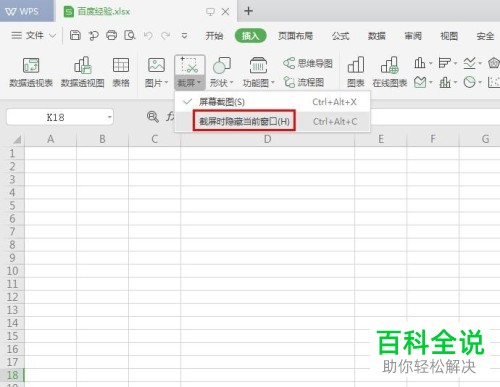Click the print icon in toolbar
Image resolution: width=500 pixels, height=387 pixels.
click(111, 35)
